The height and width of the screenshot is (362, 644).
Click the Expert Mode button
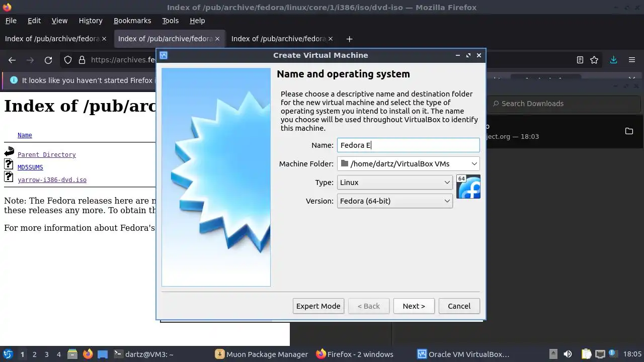point(318,306)
